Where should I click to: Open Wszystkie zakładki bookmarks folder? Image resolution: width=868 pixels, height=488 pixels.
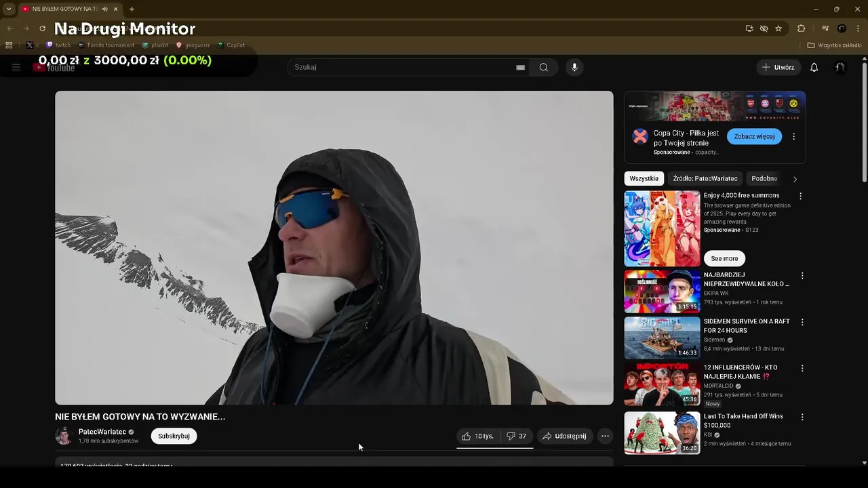[834, 45]
